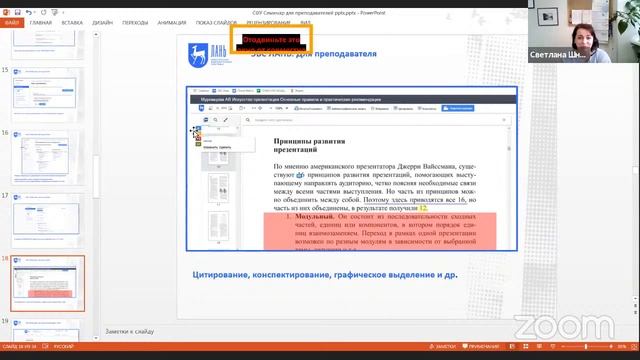The width and height of the screenshot is (640, 360).
Task: Select the ПЕРЕХОДЫ ribbon tab
Action: tap(135, 23)
